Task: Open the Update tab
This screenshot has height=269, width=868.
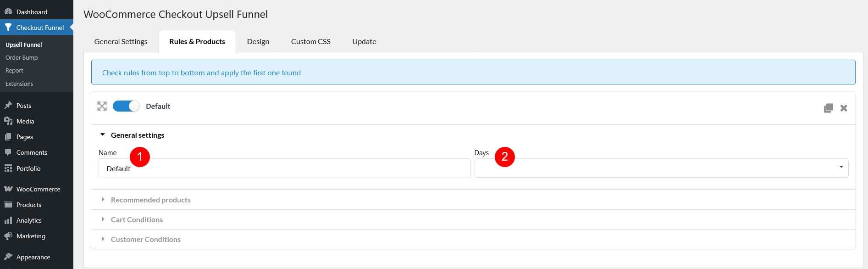Action: (x=365, y=41)
